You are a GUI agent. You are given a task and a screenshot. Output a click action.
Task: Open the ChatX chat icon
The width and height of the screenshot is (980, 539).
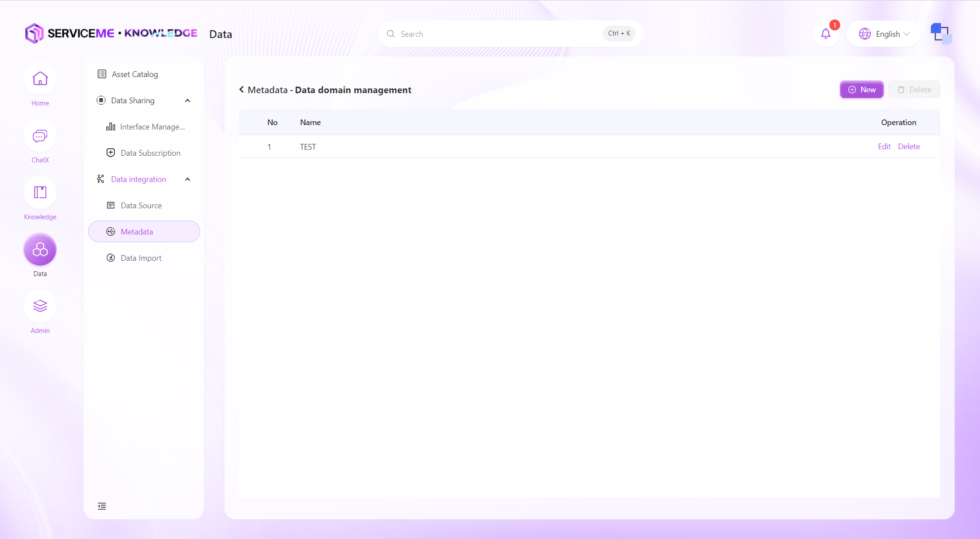(x=40, y=136)
